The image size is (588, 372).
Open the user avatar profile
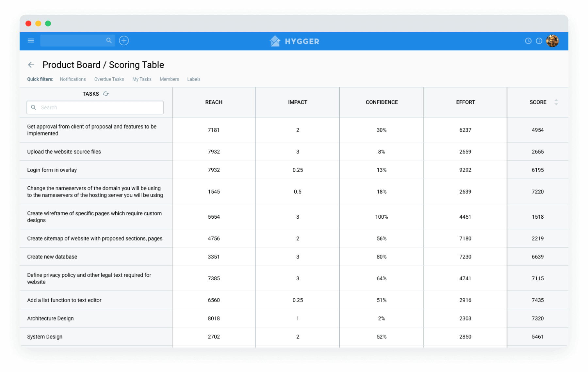(552, 41)
